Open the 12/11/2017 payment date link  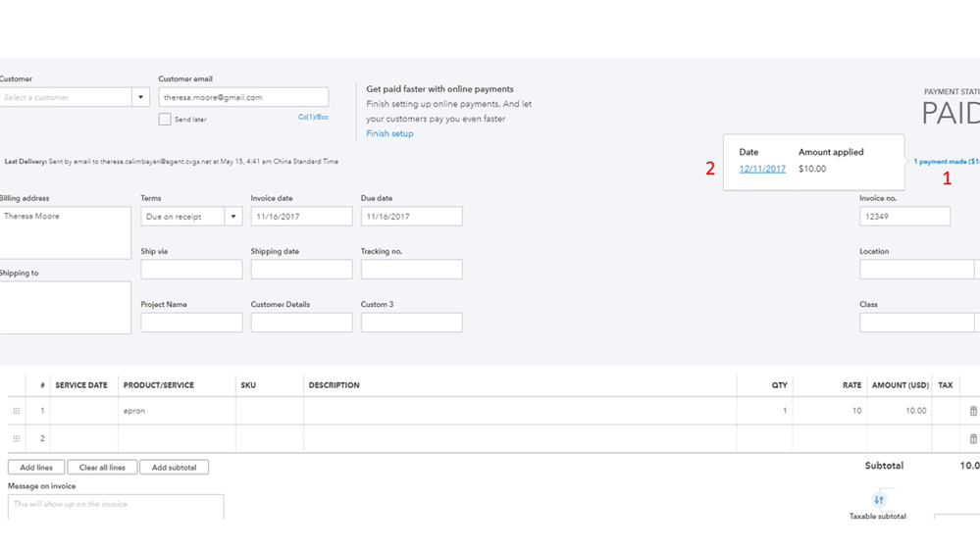[x=762, y=169]
